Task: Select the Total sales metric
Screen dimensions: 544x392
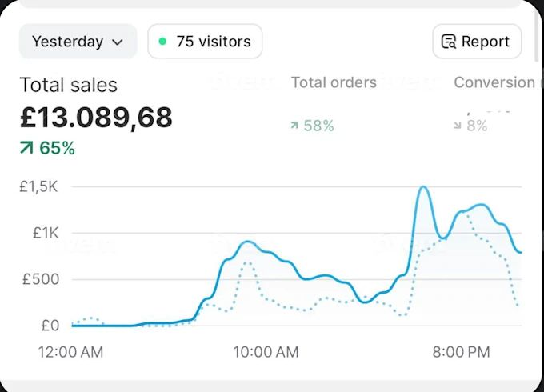Action: [x=68, y=85]
